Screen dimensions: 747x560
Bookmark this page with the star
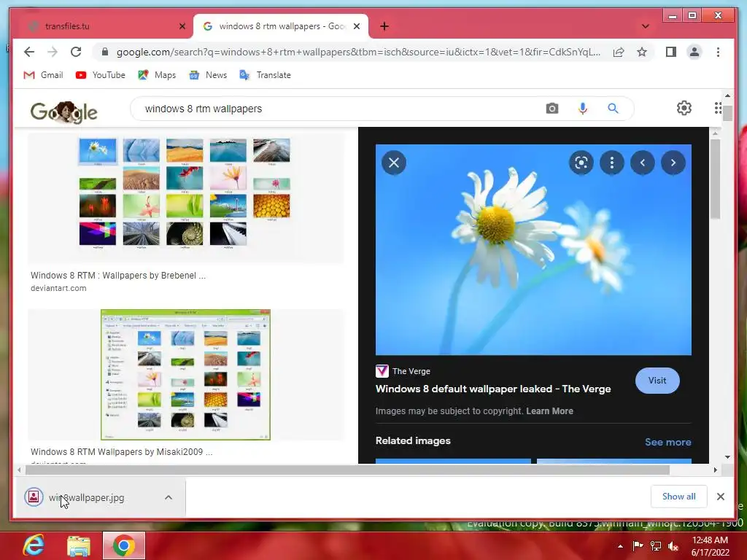tap(642, 52)
